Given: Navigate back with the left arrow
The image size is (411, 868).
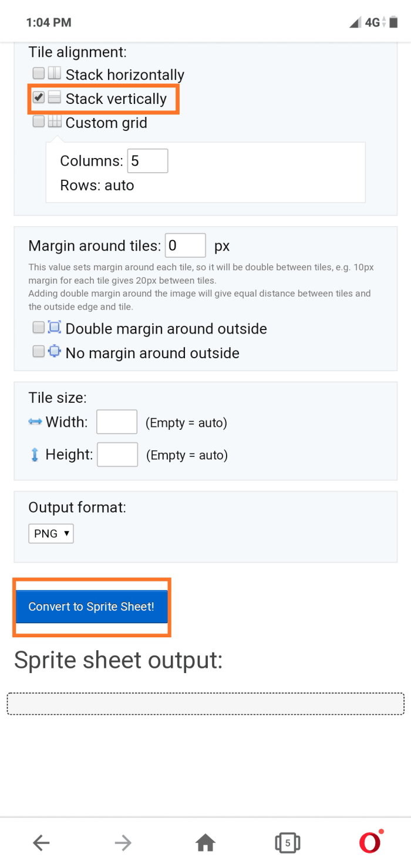Looking at the screenshot, I should tap(41, 843).
